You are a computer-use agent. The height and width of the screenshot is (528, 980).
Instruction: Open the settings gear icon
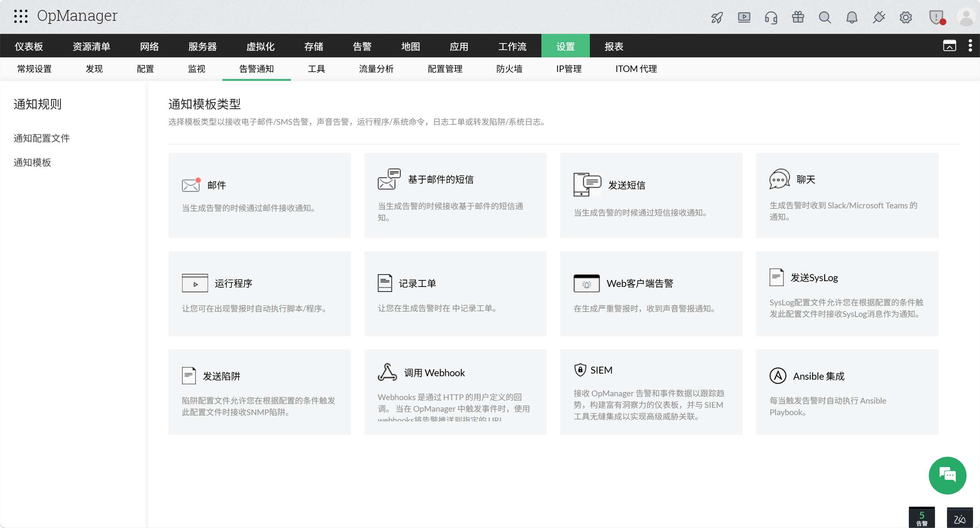tap(906, 17)
